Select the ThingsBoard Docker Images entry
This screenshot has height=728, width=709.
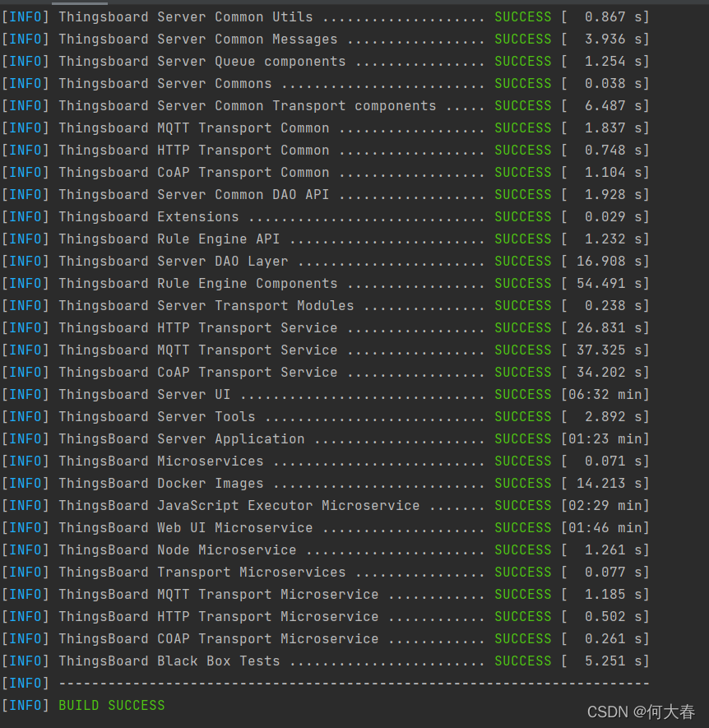(x=160, y=483)
